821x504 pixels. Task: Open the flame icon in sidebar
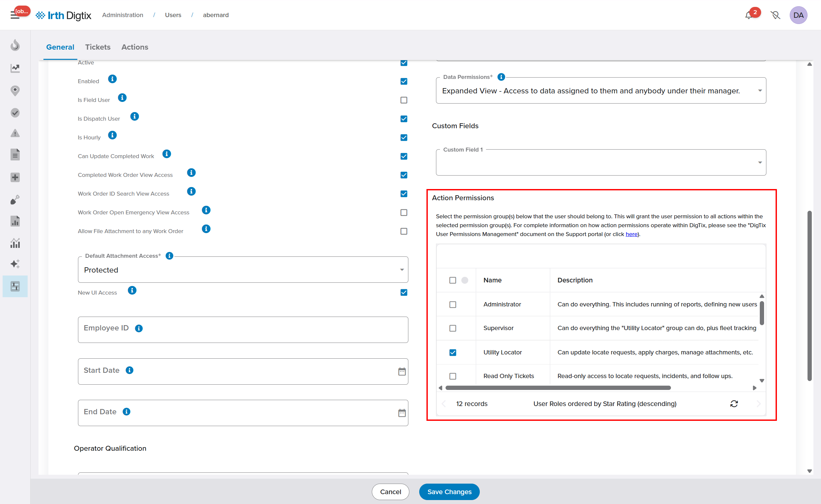pyautogui.click(x=15, y=45)
